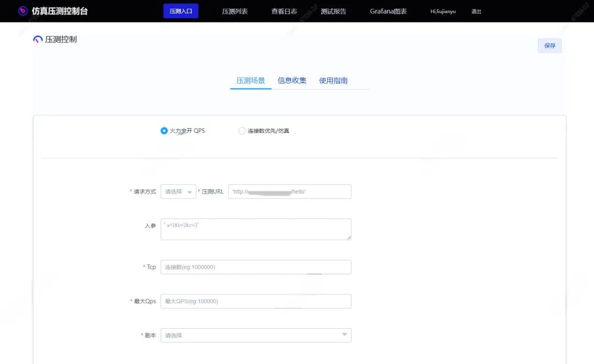This screenshot has height=364, width=594.
Task: Navigate to 测试报告
Action: 333,10
